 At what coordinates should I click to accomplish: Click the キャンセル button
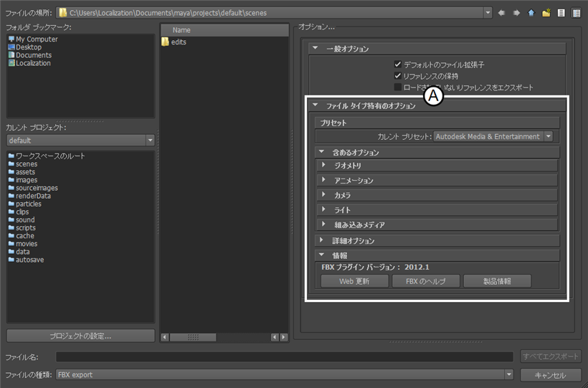[550, 375]
